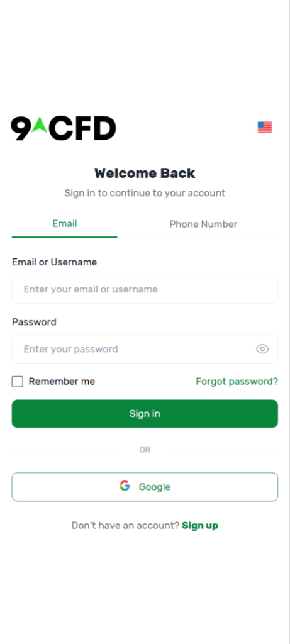290x644 pixels.
Task: Click the 9CFD logo
Action: click(64, 128)
